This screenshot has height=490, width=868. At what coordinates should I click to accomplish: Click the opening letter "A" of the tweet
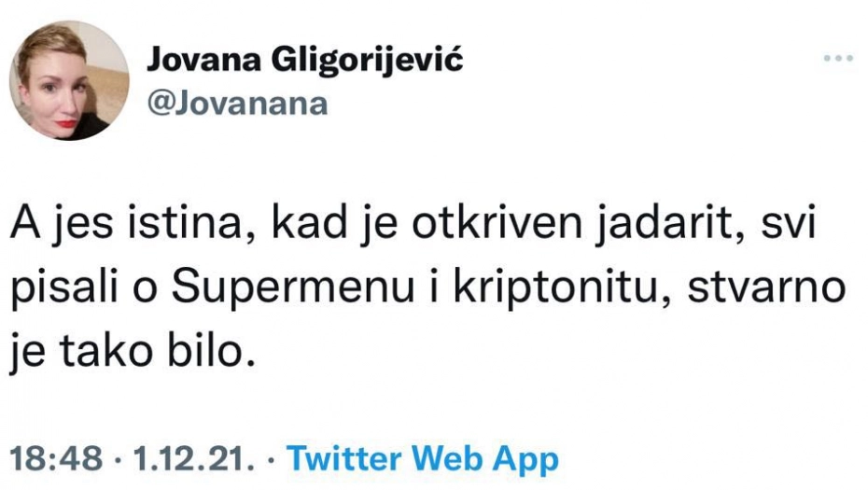(25, 229)
